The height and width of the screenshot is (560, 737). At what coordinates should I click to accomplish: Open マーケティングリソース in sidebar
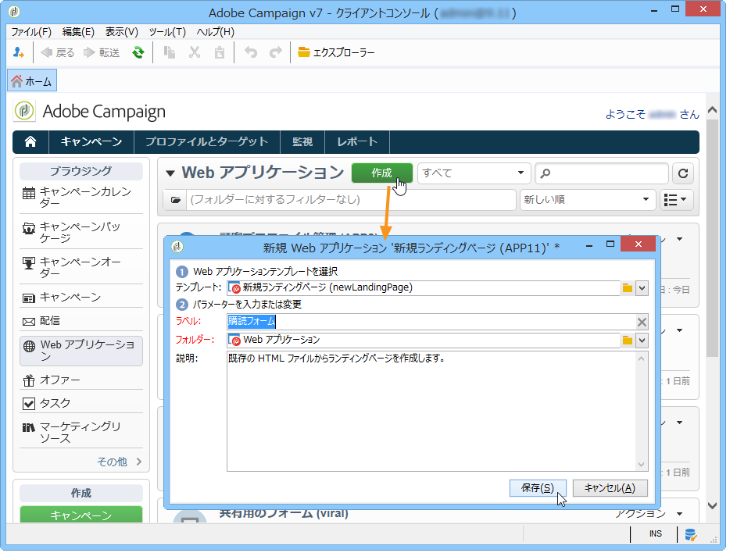pos(81,432)
